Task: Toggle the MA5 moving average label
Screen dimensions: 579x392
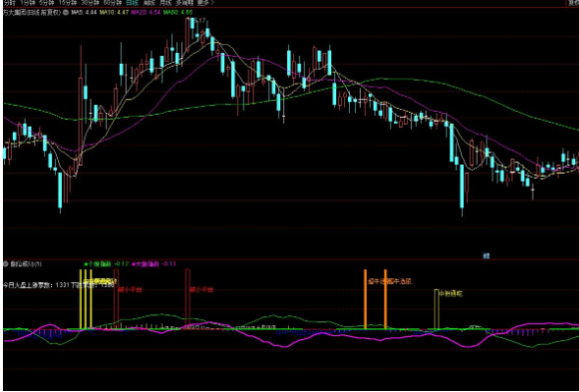Action: coord(85,12)
